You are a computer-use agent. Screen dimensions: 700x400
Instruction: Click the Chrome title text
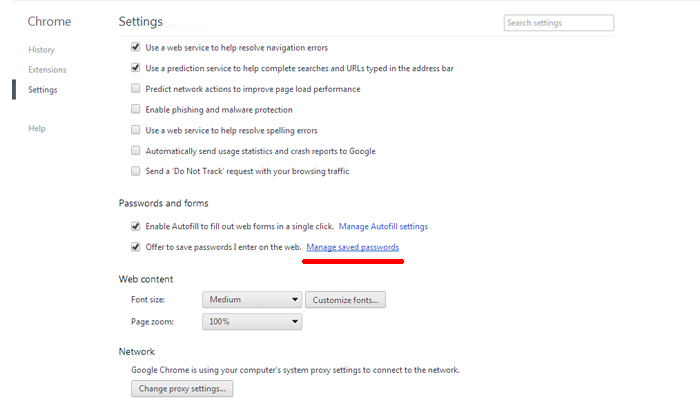pos(49,21)
